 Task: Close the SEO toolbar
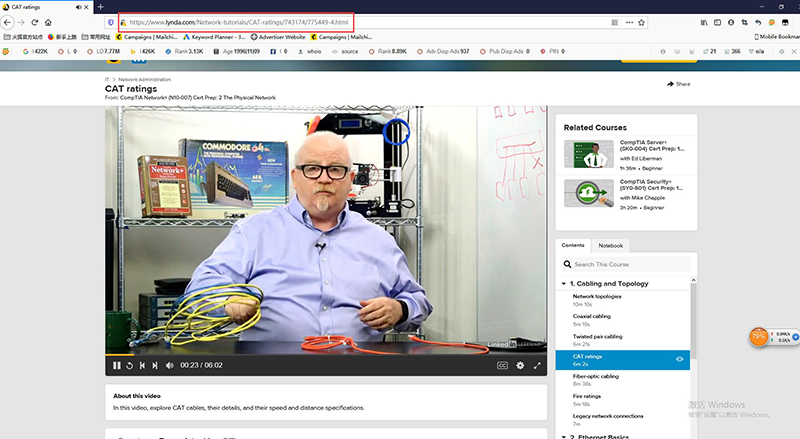(x=794, y=52)
